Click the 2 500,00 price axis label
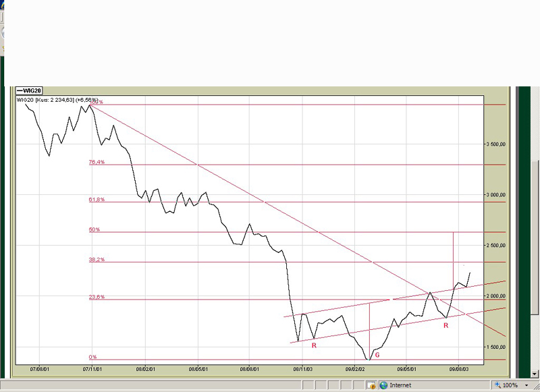Viewport: 540px width, 392px height. (495, 246)
